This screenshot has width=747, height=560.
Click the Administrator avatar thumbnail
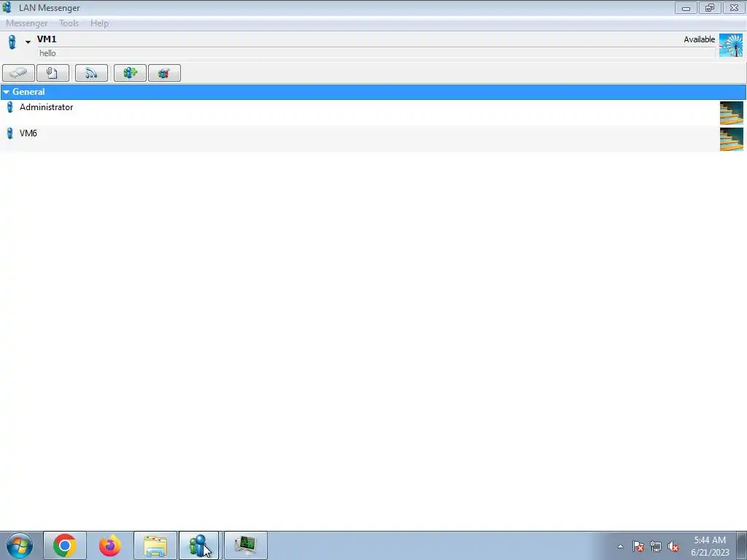click(x=731, y=113)
